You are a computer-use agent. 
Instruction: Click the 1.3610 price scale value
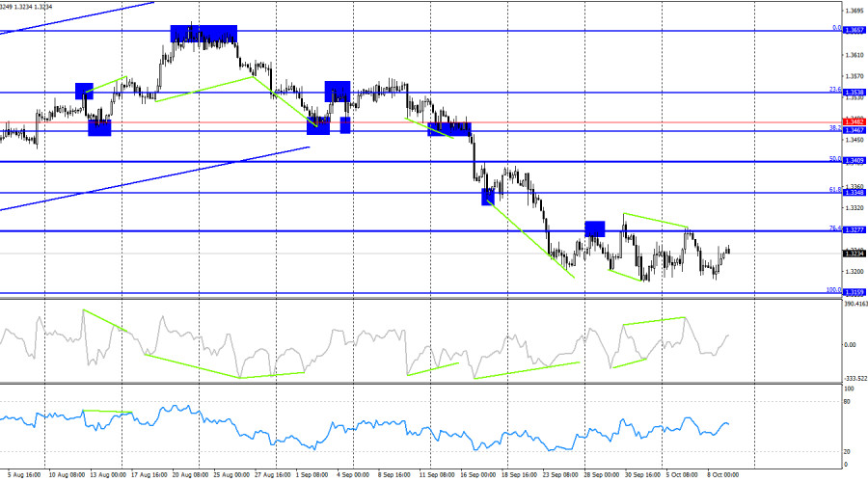tap(854, 55)
